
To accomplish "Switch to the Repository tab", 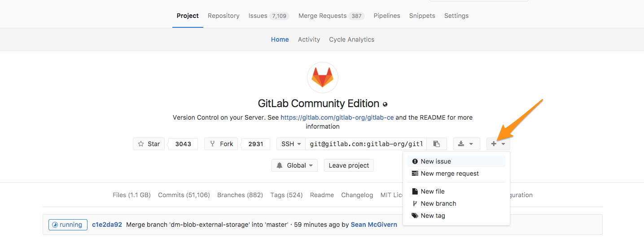I will [x=223, y=16].
